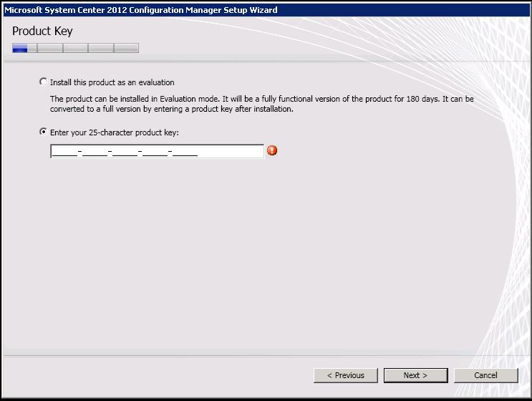
Task: Click the setup progress bar
Action: [75, 48]
